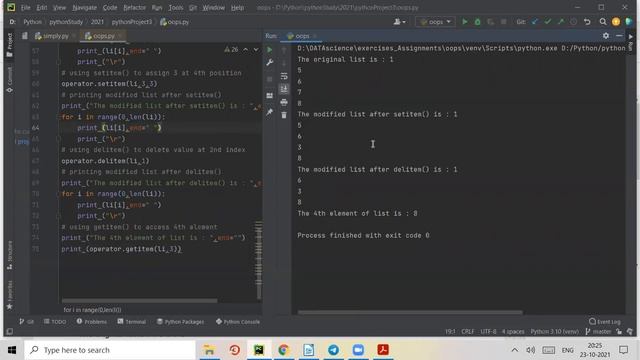Open Search Everywhere magnifier icon
640x360 pixels.
[603, 22]
